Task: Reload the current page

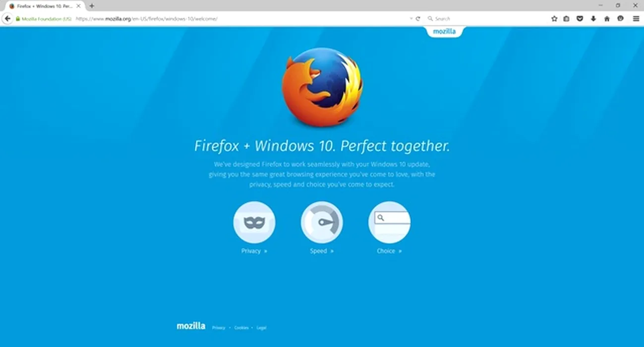Action: (418, 18)
